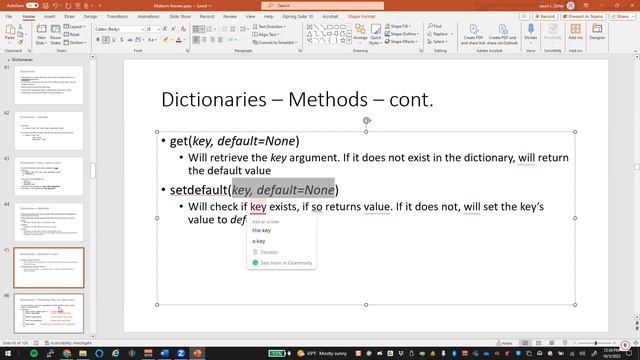Choose 'the key' Grammarly suggestion

pyautogui.click(x=262, y=230)
